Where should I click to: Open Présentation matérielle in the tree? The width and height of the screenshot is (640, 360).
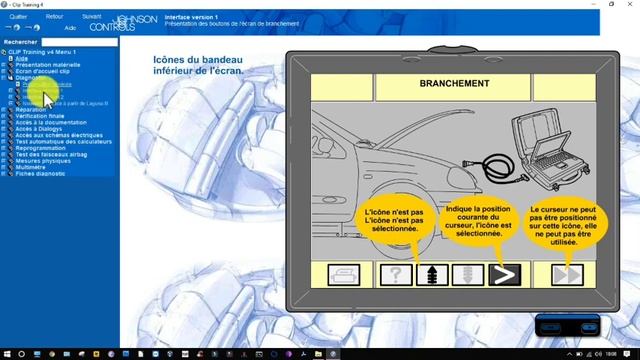(x=48, y=65)
